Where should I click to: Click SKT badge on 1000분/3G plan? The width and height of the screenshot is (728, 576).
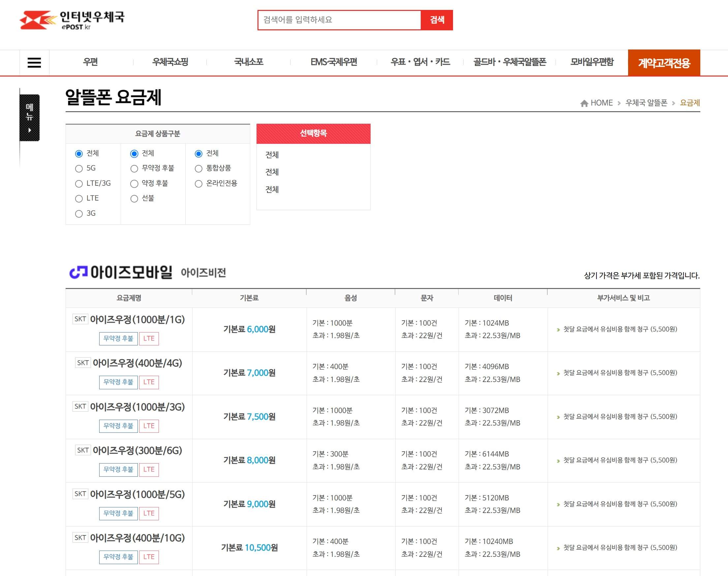(x=80, y=406)
